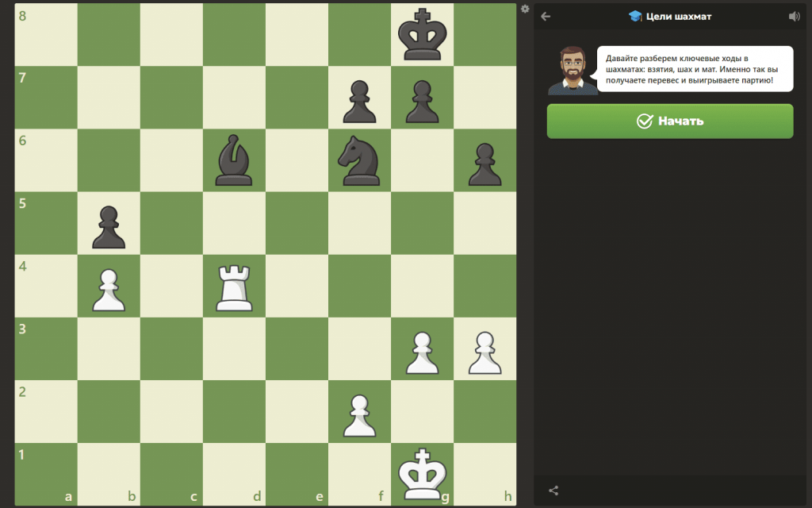The height and width of the screenshot is (508, 812).
Task: Mute the lesson sound speaker icon
Action: 795,16
